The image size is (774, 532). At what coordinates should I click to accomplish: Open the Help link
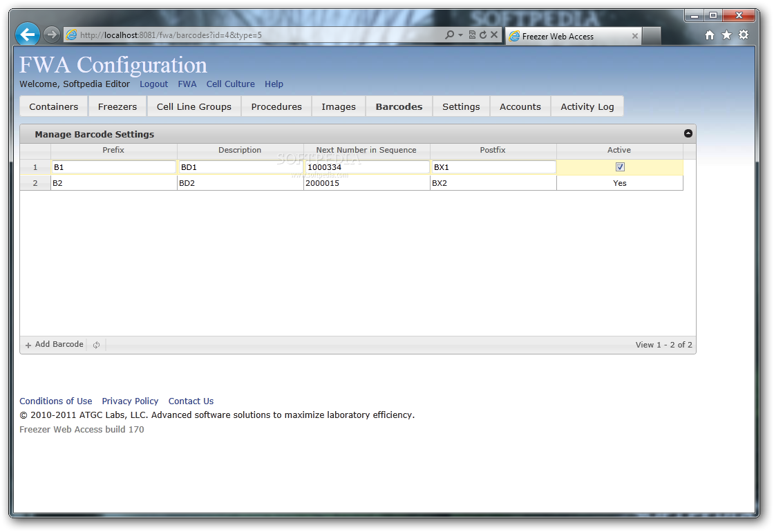[274, 84]
